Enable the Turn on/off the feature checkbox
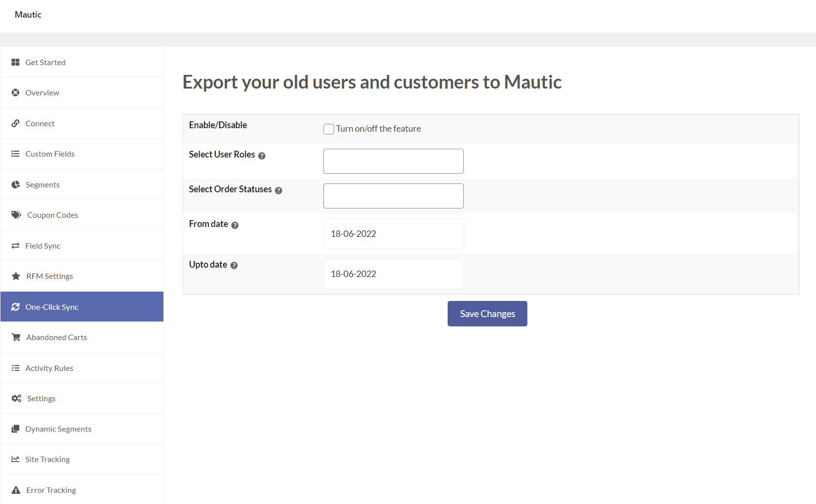The image size is (816, 504). coord(329,129)
